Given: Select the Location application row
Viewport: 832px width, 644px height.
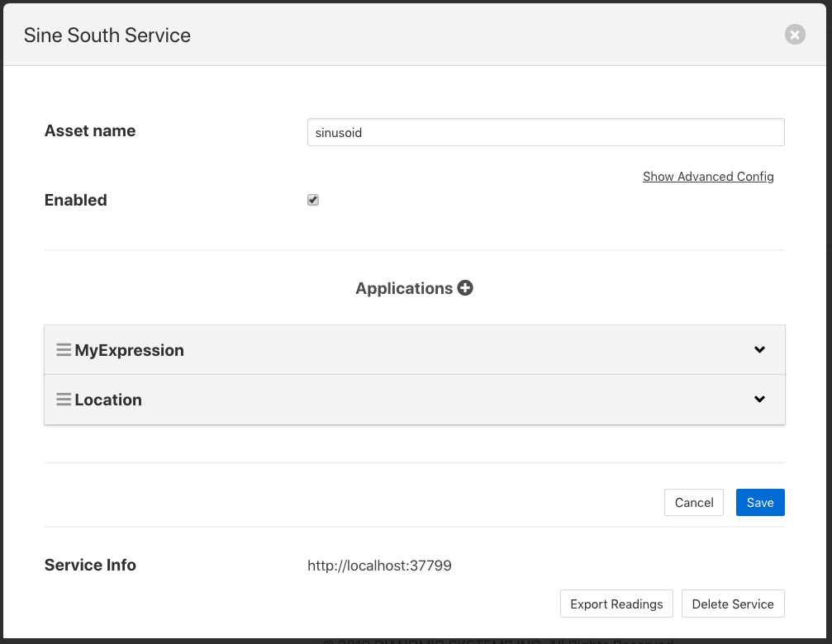Looking at the screenshot, I should coord(413,399).
